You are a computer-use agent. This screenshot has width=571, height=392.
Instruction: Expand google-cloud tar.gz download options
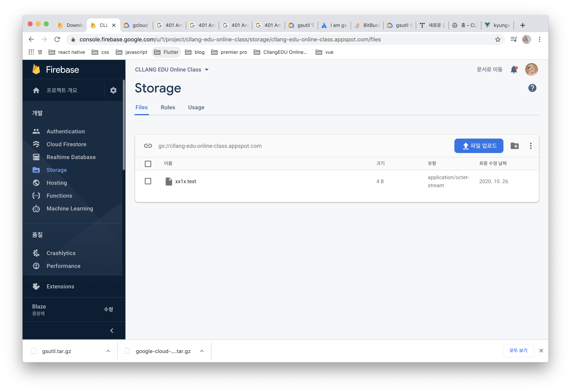coord(202,351)
